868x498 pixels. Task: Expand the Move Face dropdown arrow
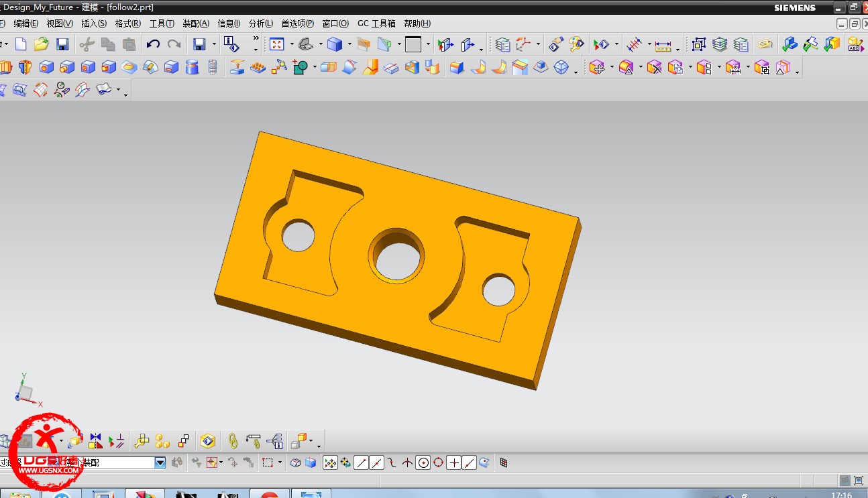pyautogui.click(x=612, y=67)
